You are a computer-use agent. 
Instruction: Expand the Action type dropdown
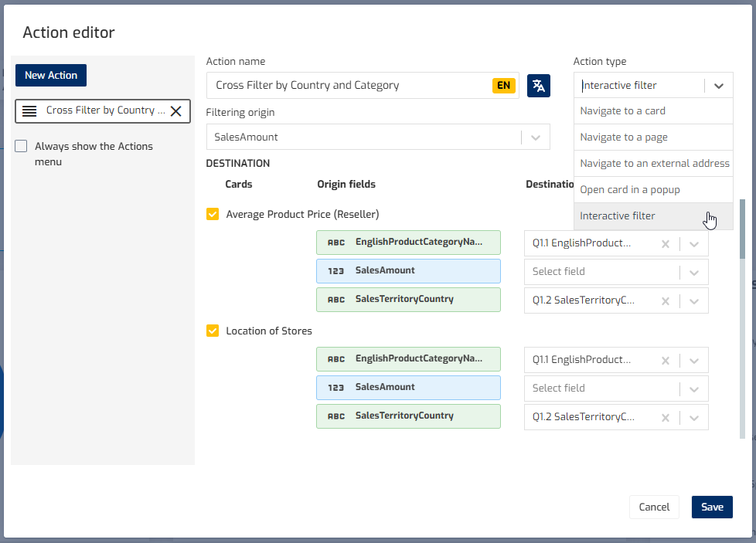[x=717, y=85]
